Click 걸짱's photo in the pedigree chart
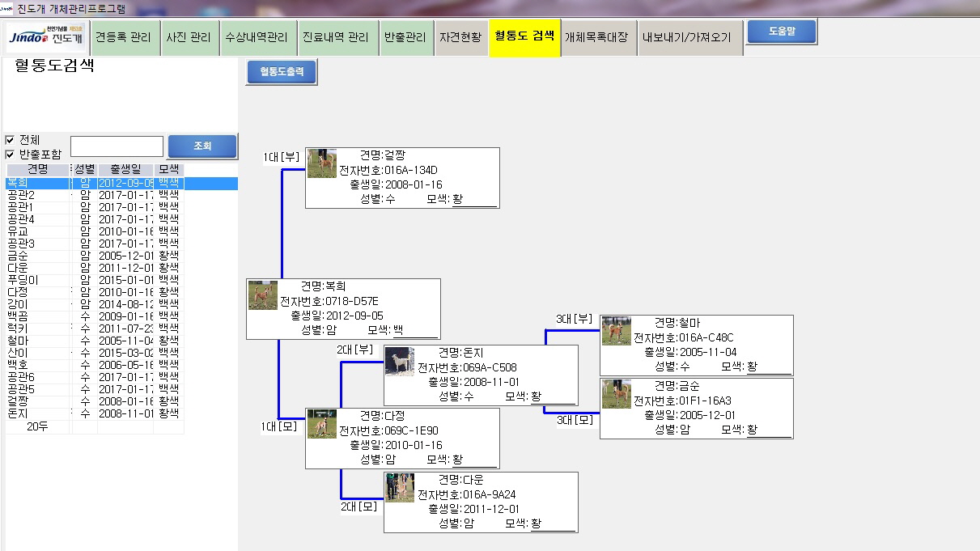The image size is (980, 551). tap(320, 162)
